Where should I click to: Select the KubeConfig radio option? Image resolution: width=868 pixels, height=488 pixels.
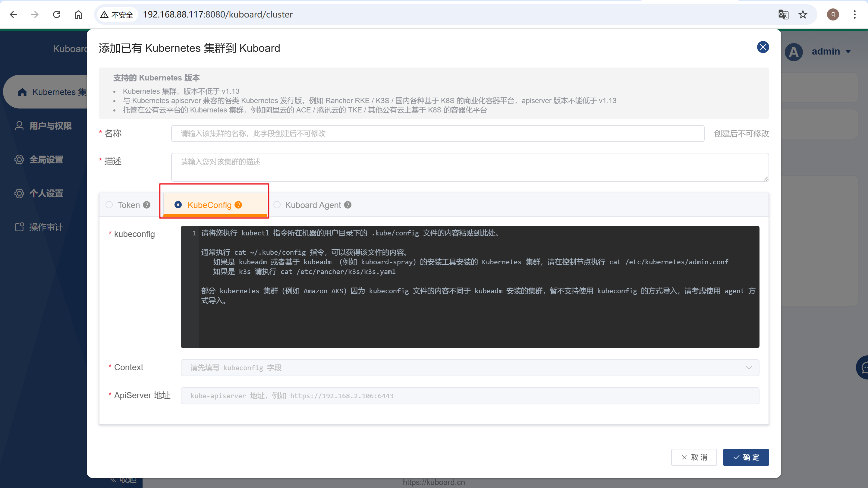pyautogui.click(x=178, y=205)
